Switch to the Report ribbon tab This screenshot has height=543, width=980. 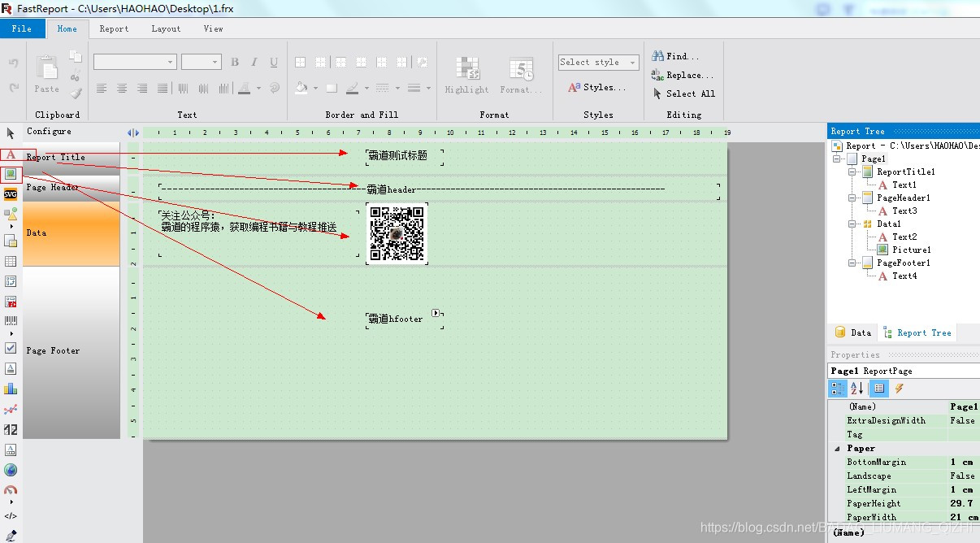tap(114, 28)
